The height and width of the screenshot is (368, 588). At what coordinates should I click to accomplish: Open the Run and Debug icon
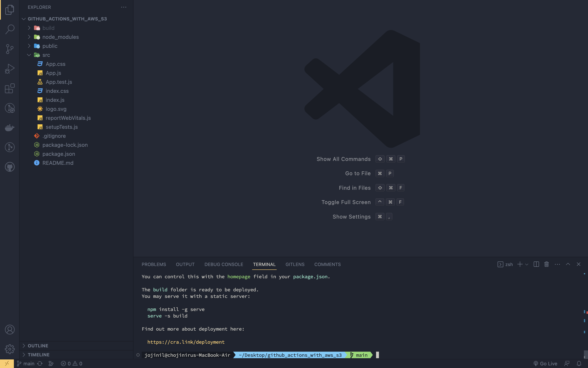[10, 69]
